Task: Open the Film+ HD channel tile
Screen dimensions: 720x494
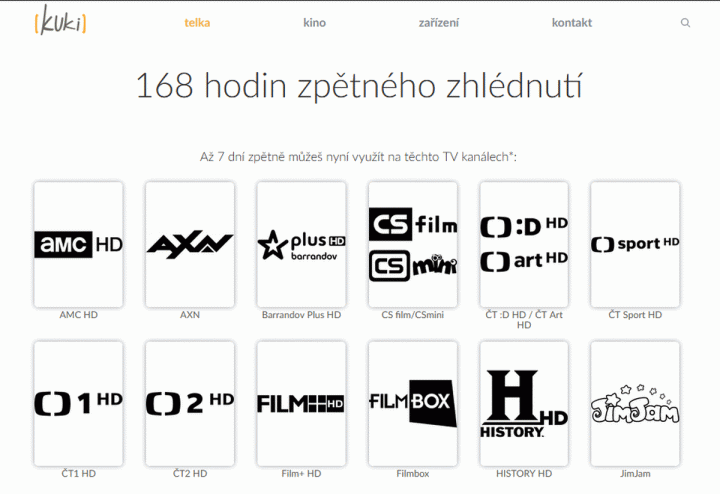Action: click(x=301, y=404)
